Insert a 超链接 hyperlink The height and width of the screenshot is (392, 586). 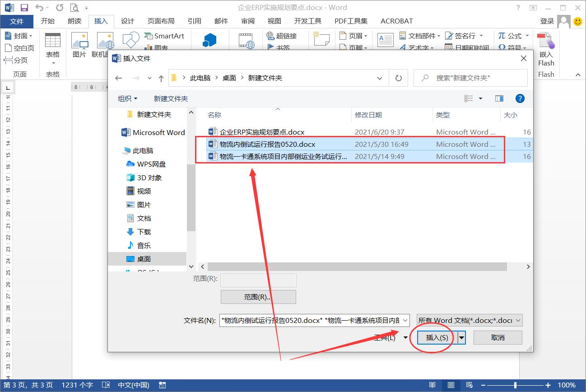(282, 36)
